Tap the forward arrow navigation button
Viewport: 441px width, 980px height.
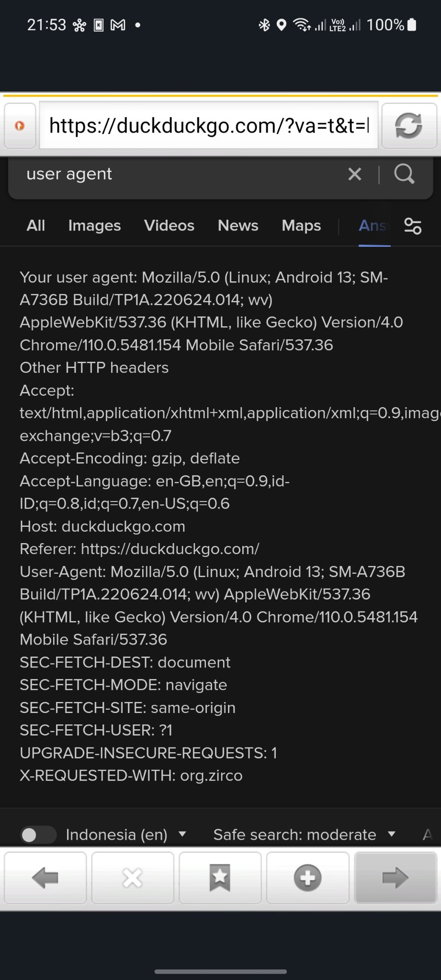tap(395, 878)
